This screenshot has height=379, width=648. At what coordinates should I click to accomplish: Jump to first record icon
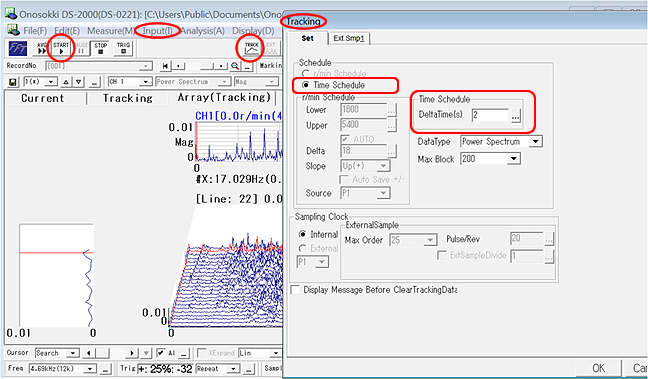[x=164, y=66]
